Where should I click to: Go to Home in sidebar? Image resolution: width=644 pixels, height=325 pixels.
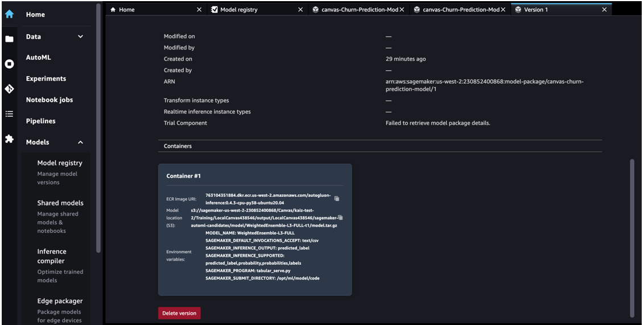coord(35,14)
